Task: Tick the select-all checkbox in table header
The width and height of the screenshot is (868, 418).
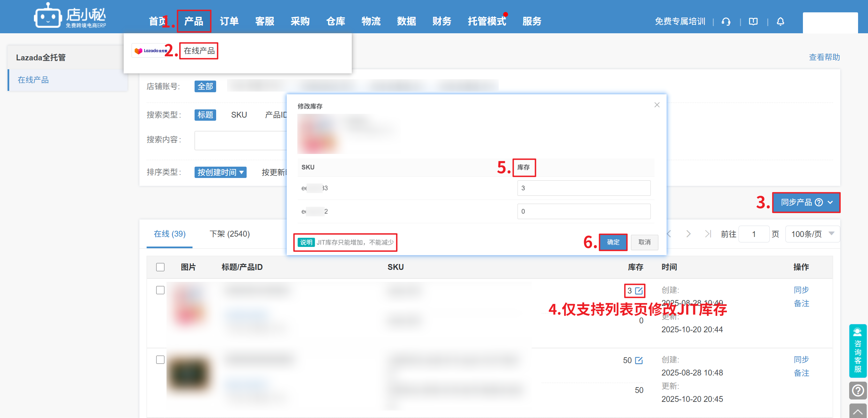Action: 160,267
